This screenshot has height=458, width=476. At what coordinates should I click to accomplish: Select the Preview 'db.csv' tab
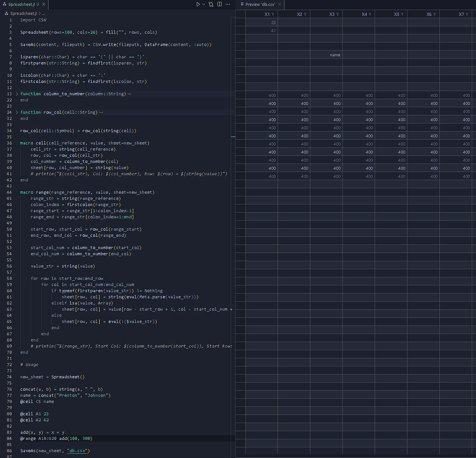[x=260, y=4]
